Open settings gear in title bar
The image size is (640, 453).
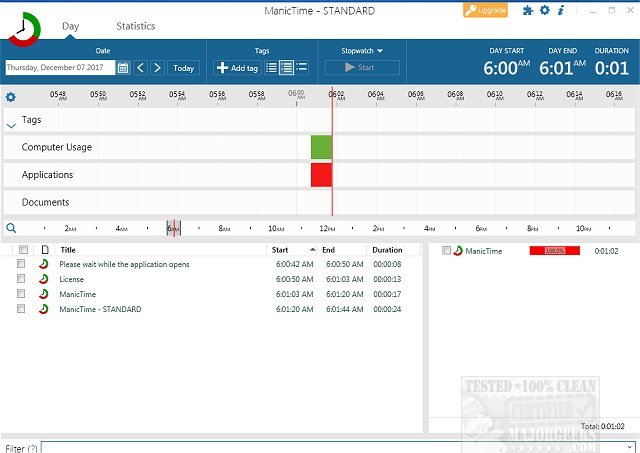pyautogui.click(x=545, y=10)
